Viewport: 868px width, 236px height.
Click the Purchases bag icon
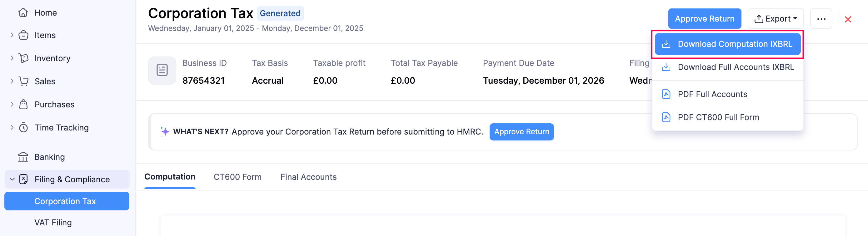click(23, 104)
